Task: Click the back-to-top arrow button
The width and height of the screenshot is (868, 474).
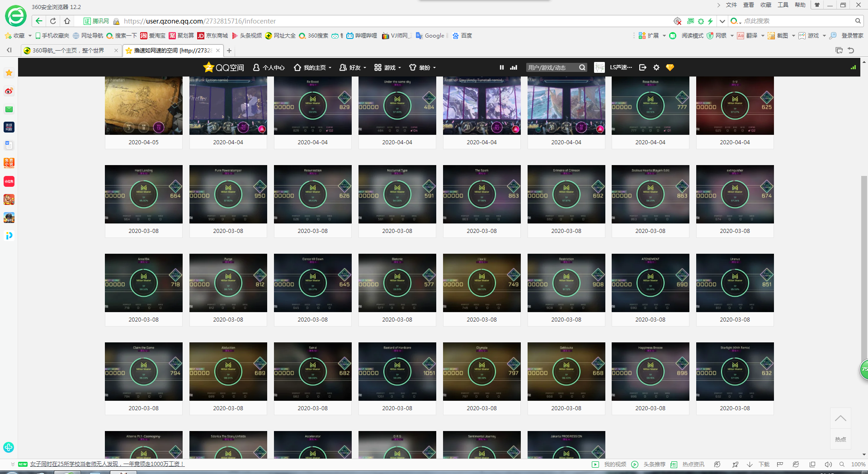Action: click(x=840, y=418)
